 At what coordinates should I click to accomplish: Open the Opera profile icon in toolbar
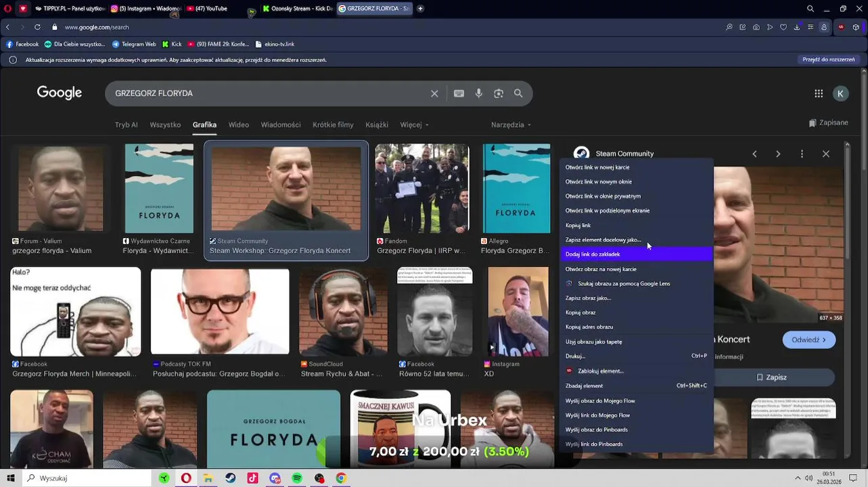tap(824, 27)
